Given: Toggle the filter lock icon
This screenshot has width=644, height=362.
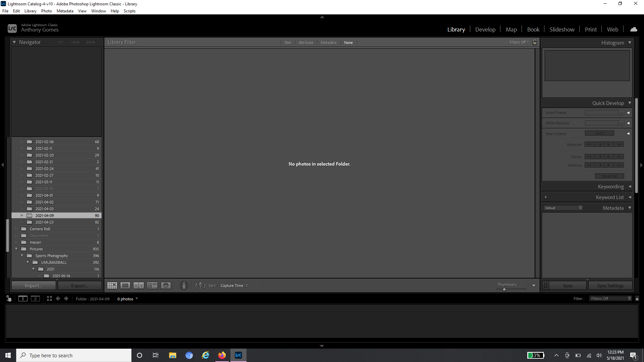Looking at the screenshot, I should [535, 42].
